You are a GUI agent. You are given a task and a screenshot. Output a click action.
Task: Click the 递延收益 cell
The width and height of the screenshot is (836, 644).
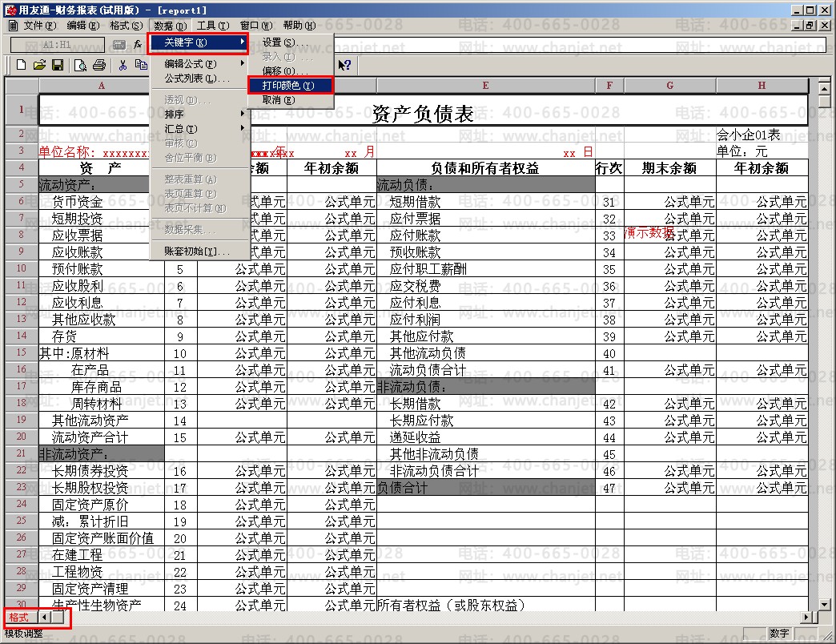[x=486, y=437]
